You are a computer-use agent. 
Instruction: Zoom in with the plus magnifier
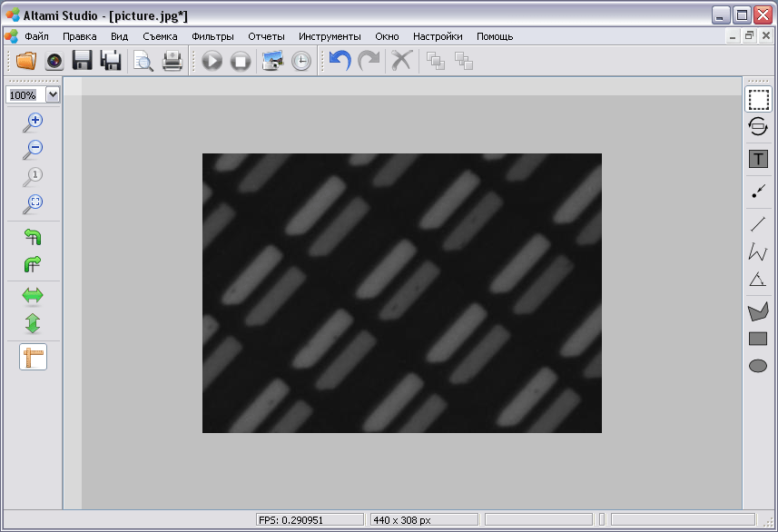[33, 122]
